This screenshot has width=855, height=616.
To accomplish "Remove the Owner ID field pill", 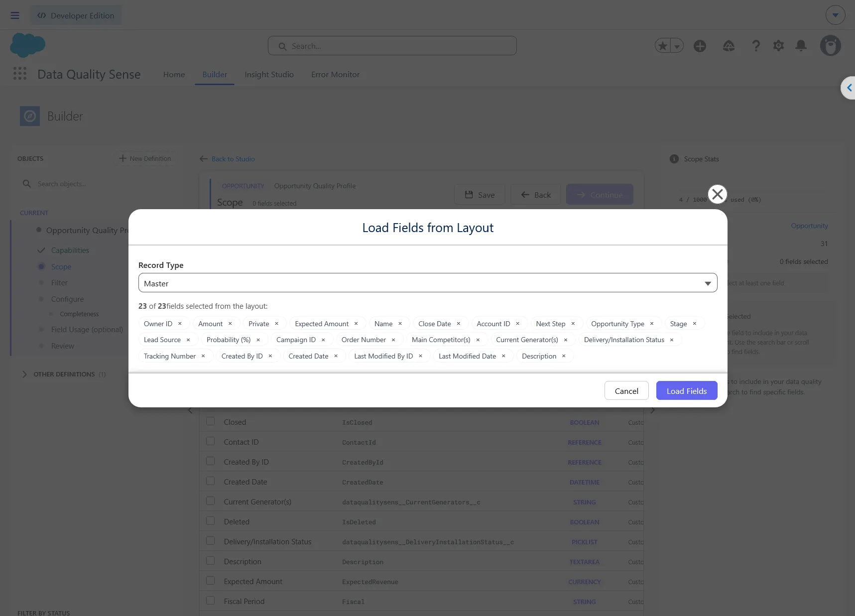I will pyautogui.click(x=180, y=324).
